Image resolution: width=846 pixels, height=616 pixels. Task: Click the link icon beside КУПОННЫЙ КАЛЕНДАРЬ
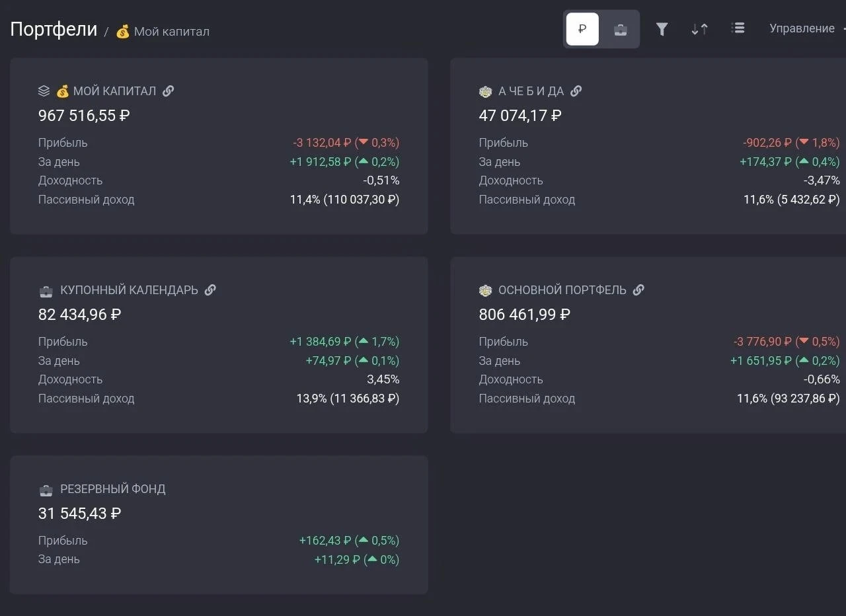pos(210,289)
